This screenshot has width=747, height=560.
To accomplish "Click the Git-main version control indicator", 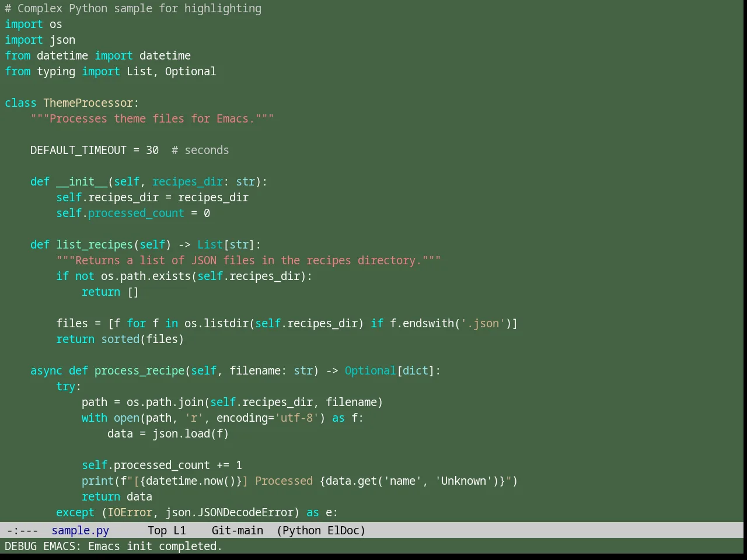I will pyautogui.click(x=238, y=530).
